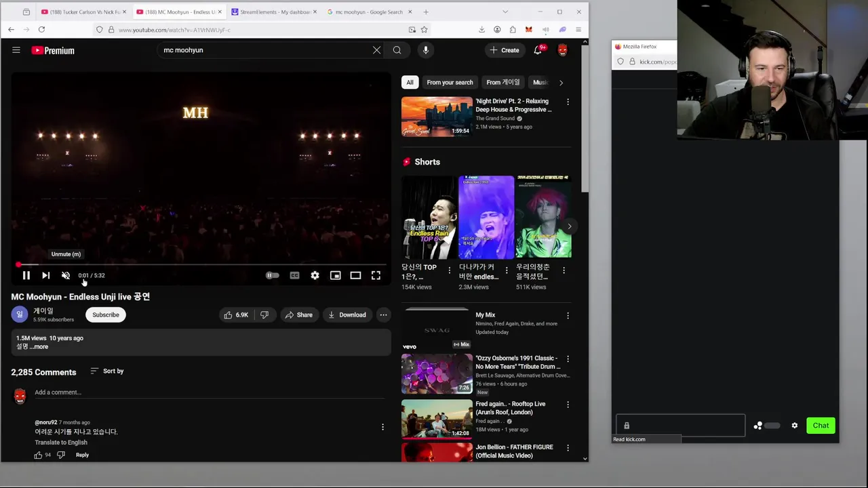
Task: Bookmark this page with the star
Action: [x=424, y=29]
